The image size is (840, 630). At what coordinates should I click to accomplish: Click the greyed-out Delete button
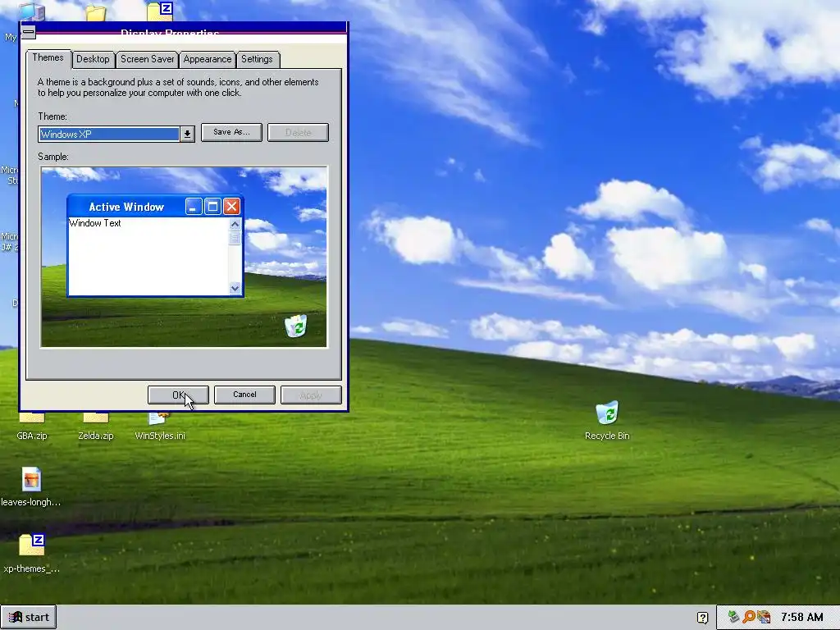coord(298,132)
